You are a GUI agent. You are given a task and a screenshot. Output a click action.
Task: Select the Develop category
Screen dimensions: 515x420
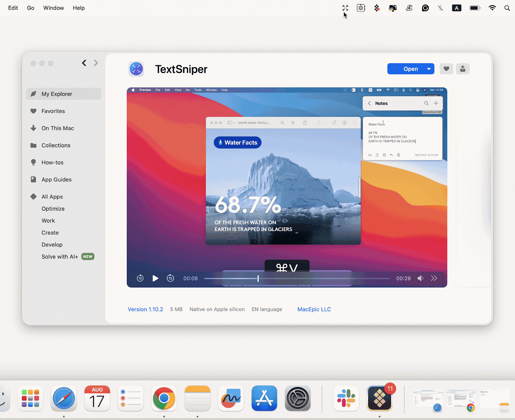[52, 245]
